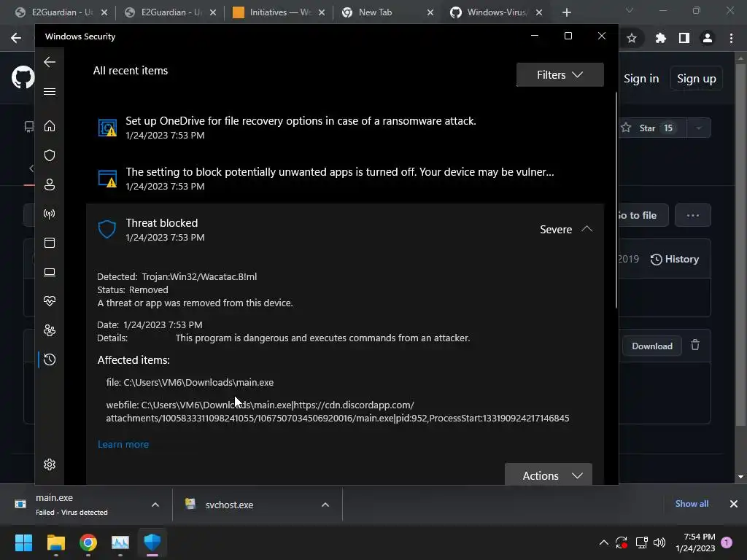Close the Chrome downloads bar
This screenshot has height=560, width=747.
(x=734, y=504)
